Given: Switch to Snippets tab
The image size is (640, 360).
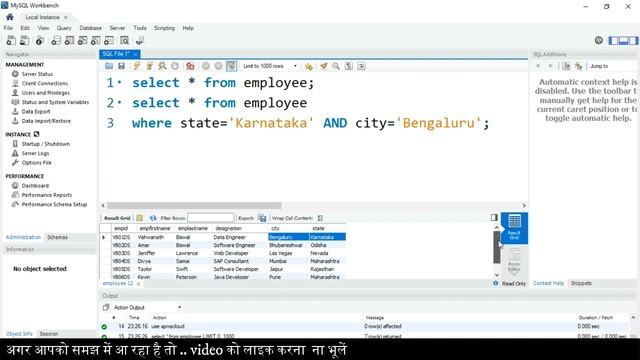Looking at the screenshot, I should [x=581, y=283].
